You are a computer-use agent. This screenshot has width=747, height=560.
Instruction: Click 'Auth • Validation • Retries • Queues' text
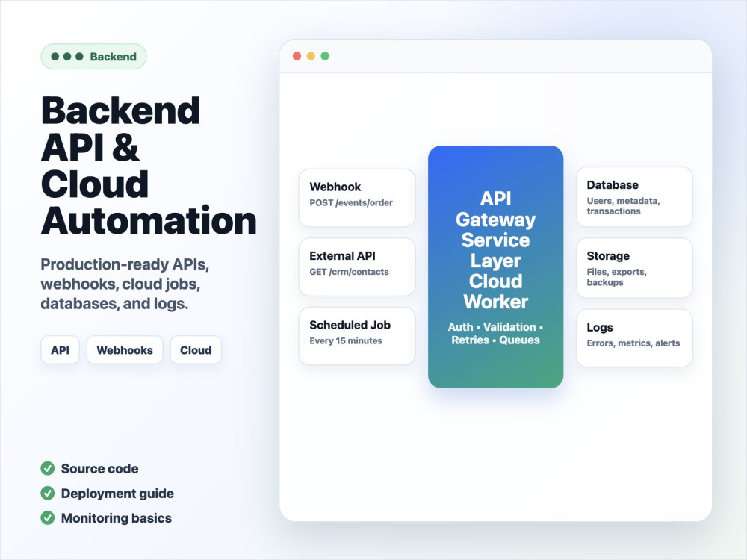tap(495, 333)
